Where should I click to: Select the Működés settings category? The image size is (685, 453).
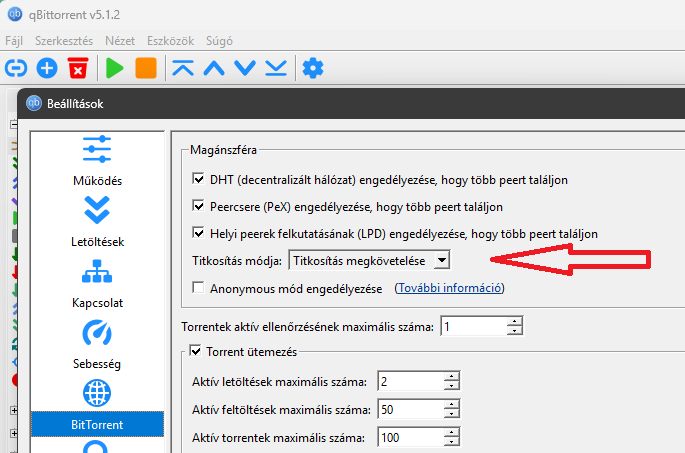97,161
